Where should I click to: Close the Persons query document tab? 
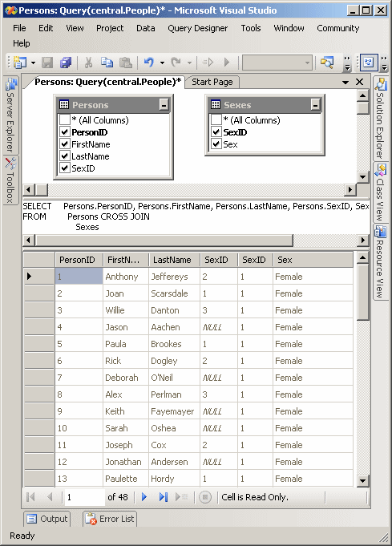point(360,82)
